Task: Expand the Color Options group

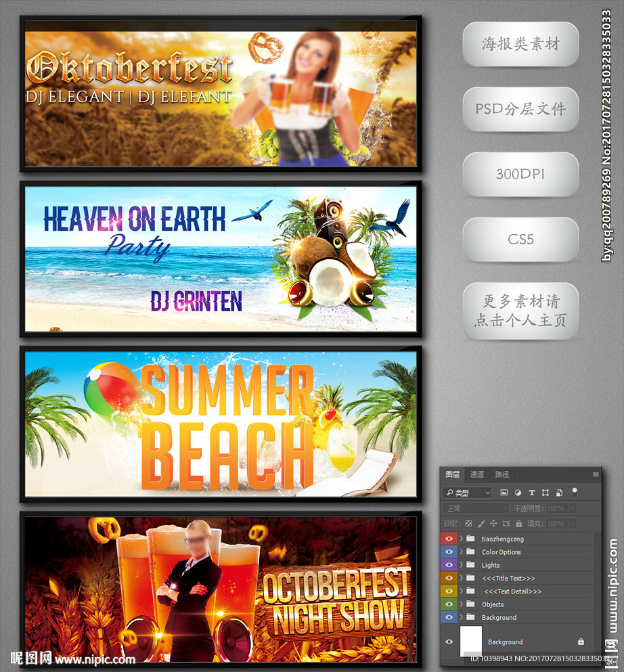Action: coord(462,552)
